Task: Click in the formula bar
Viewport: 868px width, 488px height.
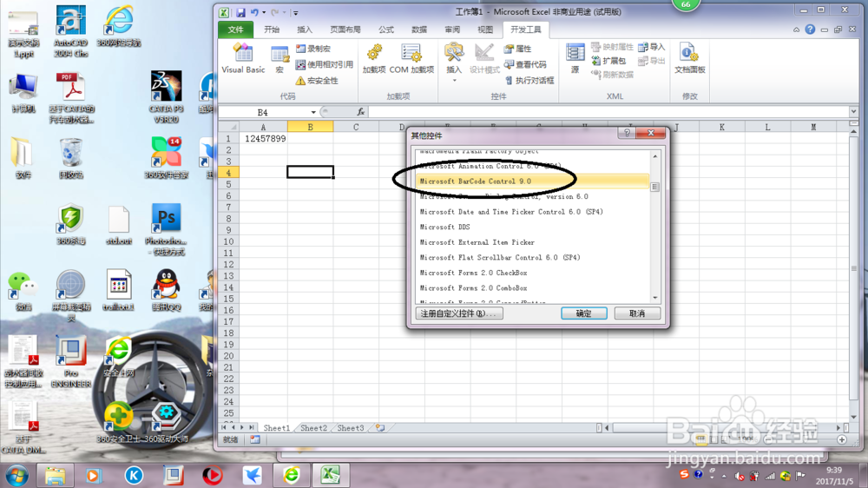Action: pyautogui.click(x=608, y=112)
